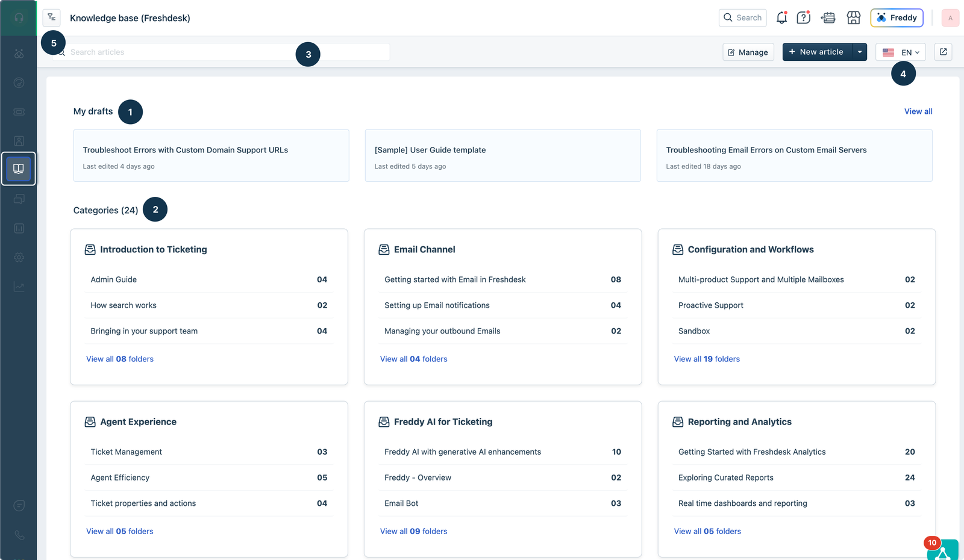Open the Proactive Support folder
Viewport: 964px width, 560px height.
click(797, 305)
